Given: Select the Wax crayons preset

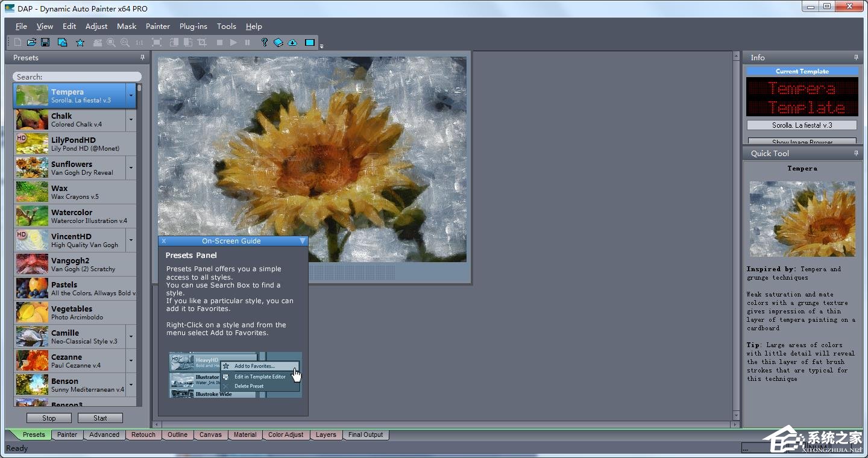Looking at the screenshot, I should point(75,192).
